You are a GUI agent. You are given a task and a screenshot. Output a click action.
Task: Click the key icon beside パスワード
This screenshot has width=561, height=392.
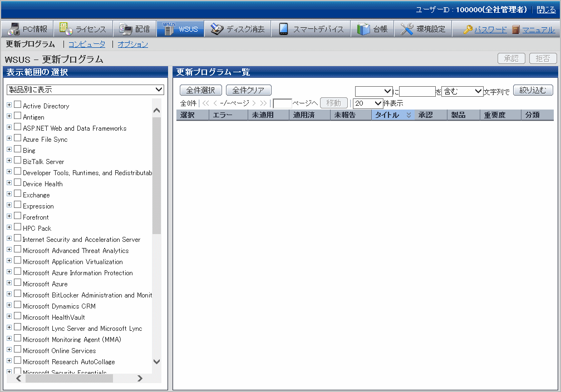467,29
